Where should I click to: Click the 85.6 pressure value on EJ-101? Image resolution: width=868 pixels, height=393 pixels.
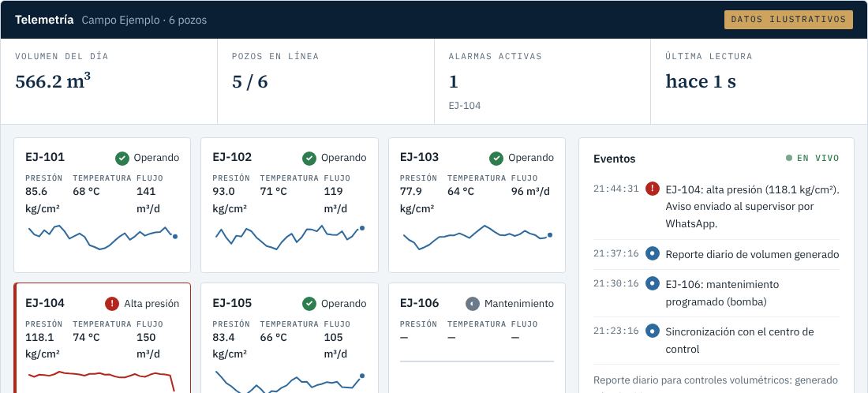pyautogui.click(x=36, y=192)
